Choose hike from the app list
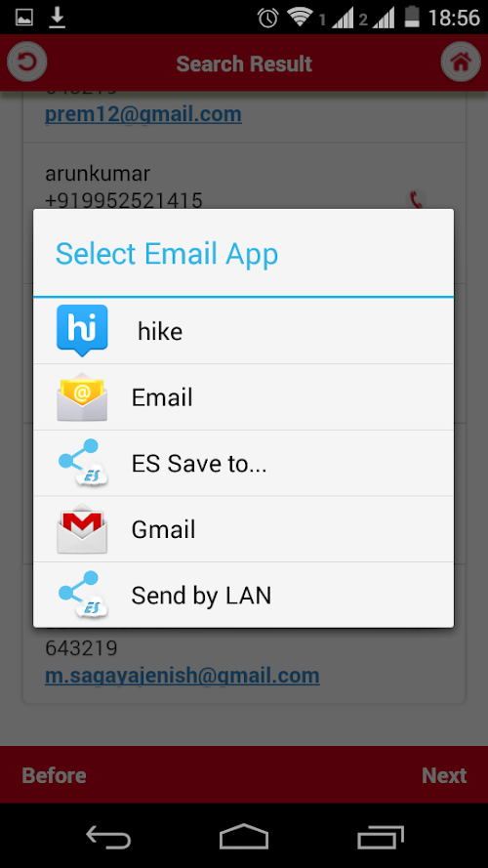 (x=243, y=331)
